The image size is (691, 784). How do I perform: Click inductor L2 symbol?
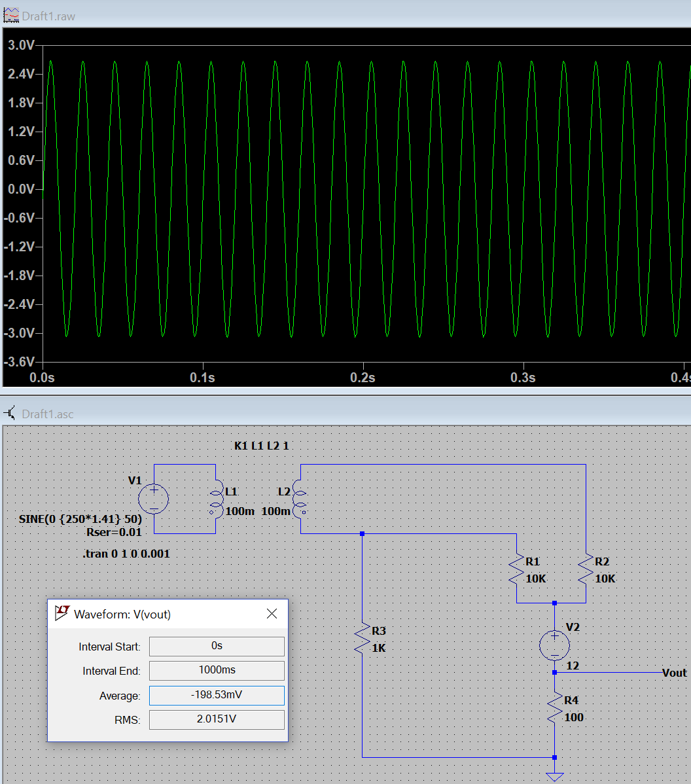click(300, 499)
